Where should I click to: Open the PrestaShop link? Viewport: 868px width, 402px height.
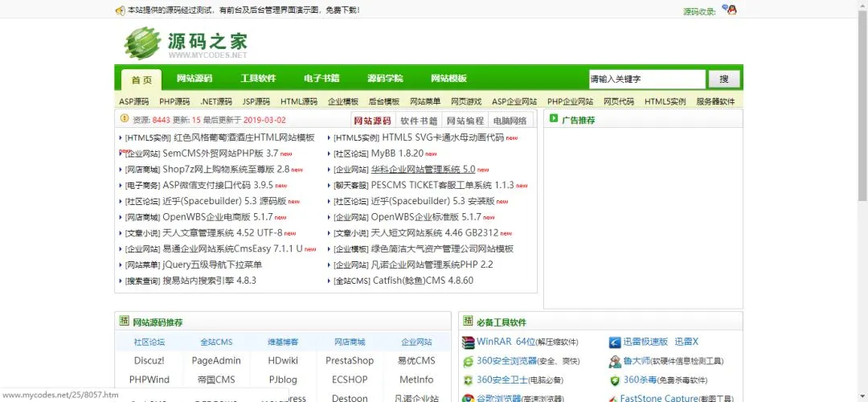tap(350, 360)
